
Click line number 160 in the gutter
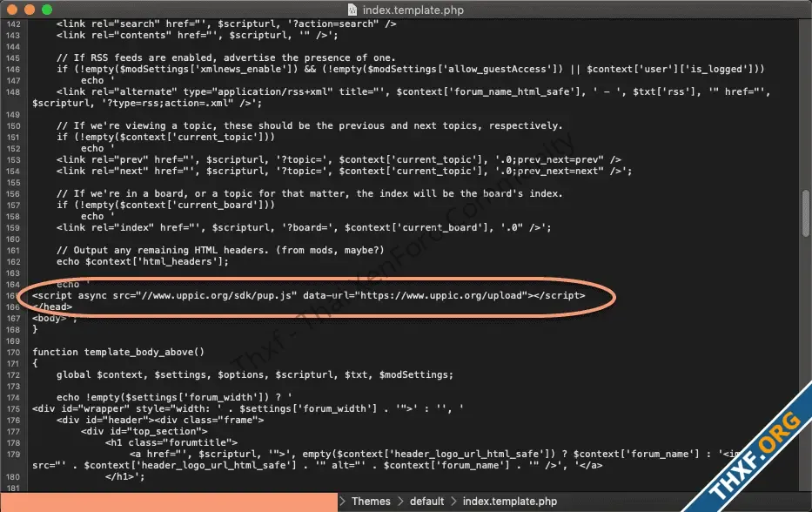click(13, 239)
